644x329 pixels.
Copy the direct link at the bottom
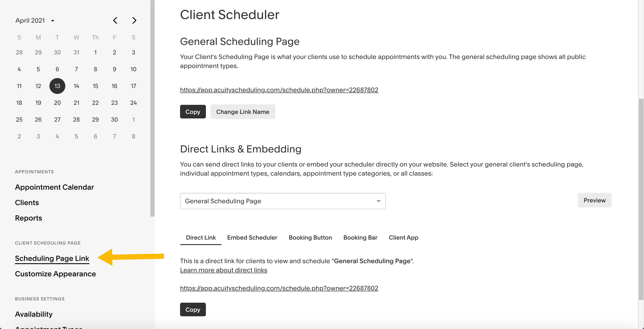click(x=193, y=309)
